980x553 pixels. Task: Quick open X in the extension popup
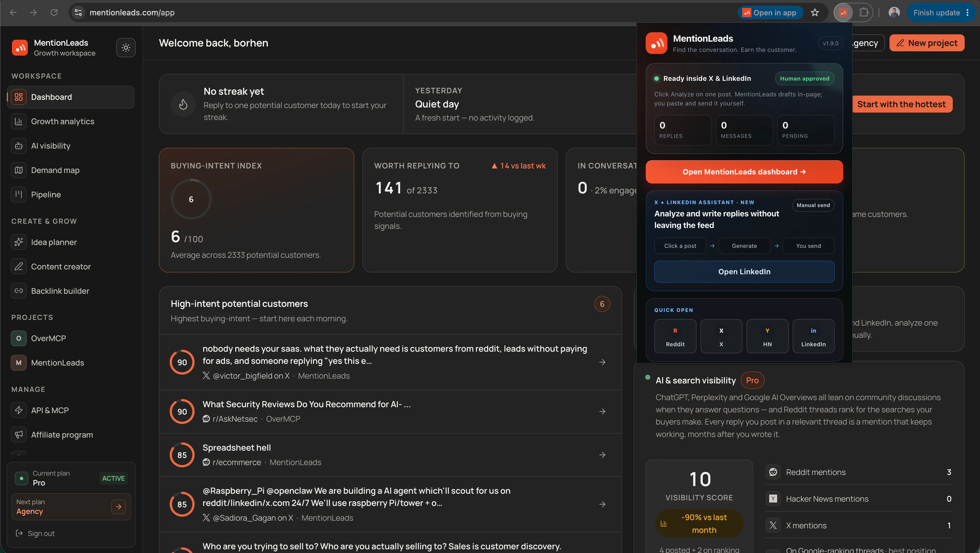(721, 336)
